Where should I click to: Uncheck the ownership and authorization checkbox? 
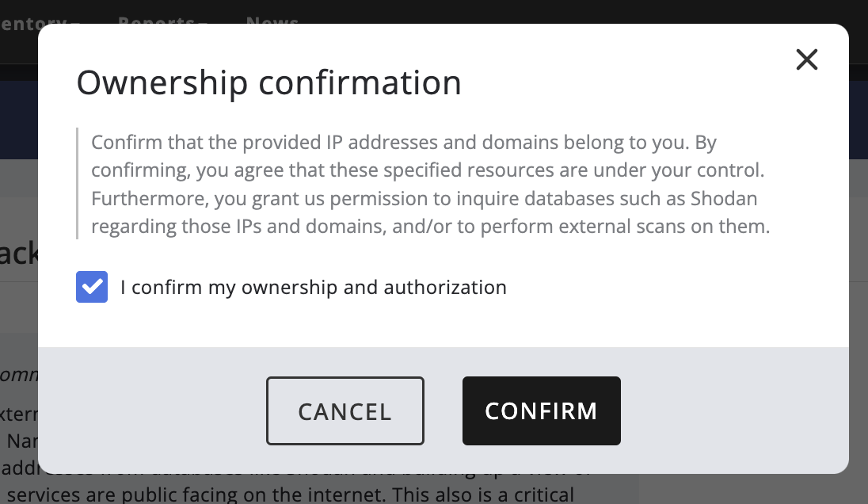[x=92, y=287]
